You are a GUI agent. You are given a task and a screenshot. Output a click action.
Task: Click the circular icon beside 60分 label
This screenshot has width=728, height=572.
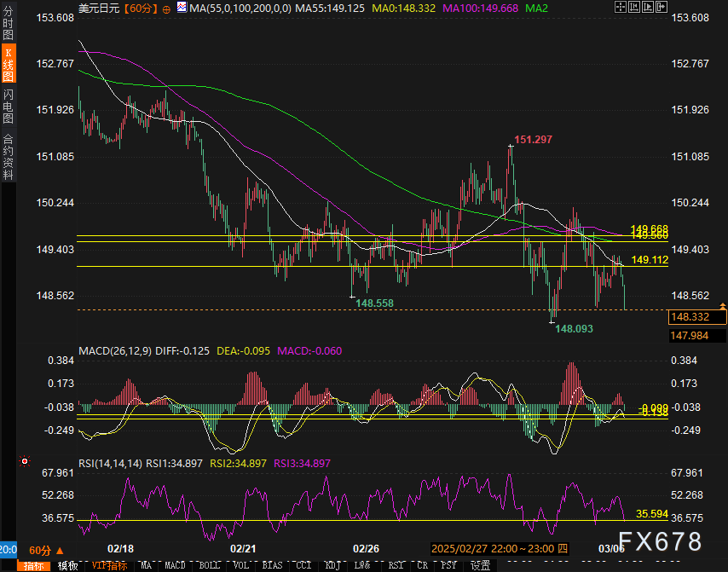pos(165,8)
